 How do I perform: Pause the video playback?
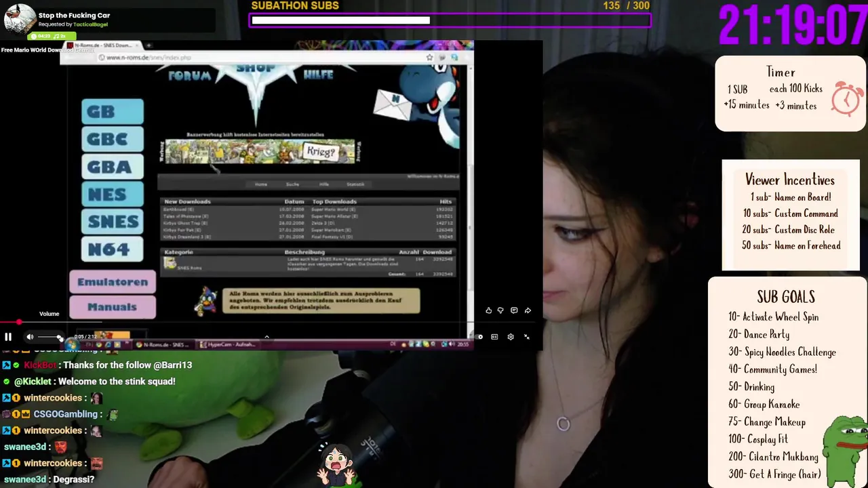coord(8,337)
